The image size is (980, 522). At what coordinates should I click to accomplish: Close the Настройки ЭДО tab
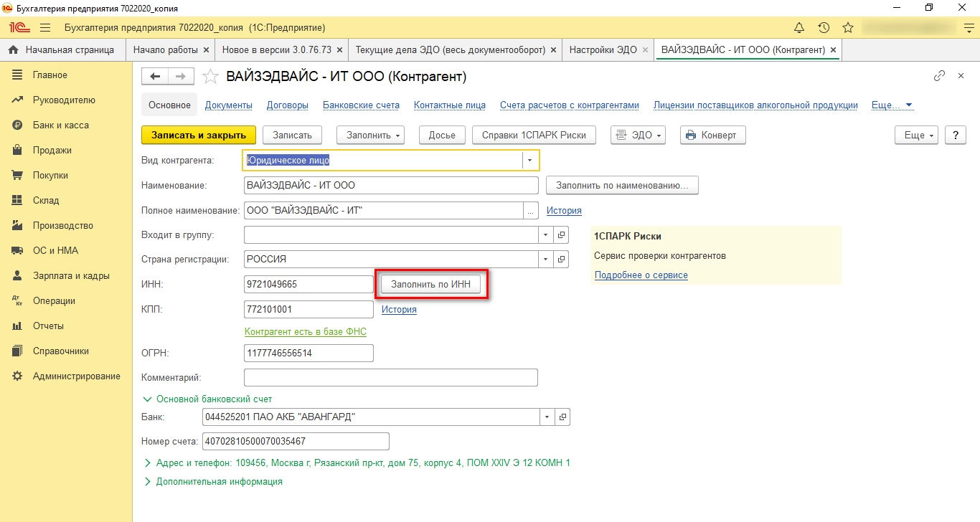click(645, 50)
